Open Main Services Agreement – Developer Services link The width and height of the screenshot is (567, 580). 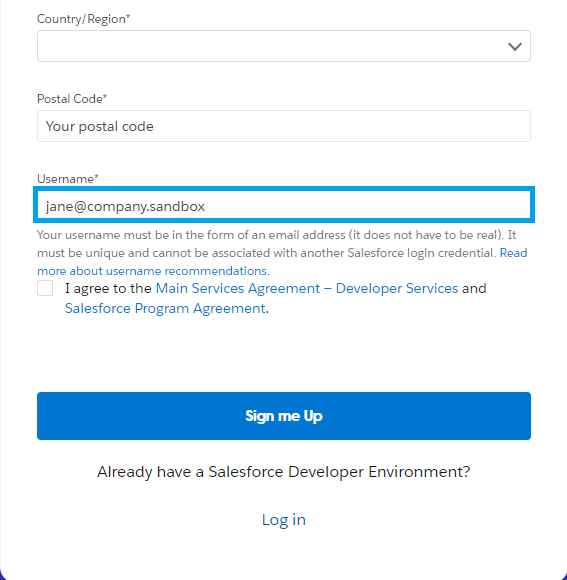(x=307, y=289)
